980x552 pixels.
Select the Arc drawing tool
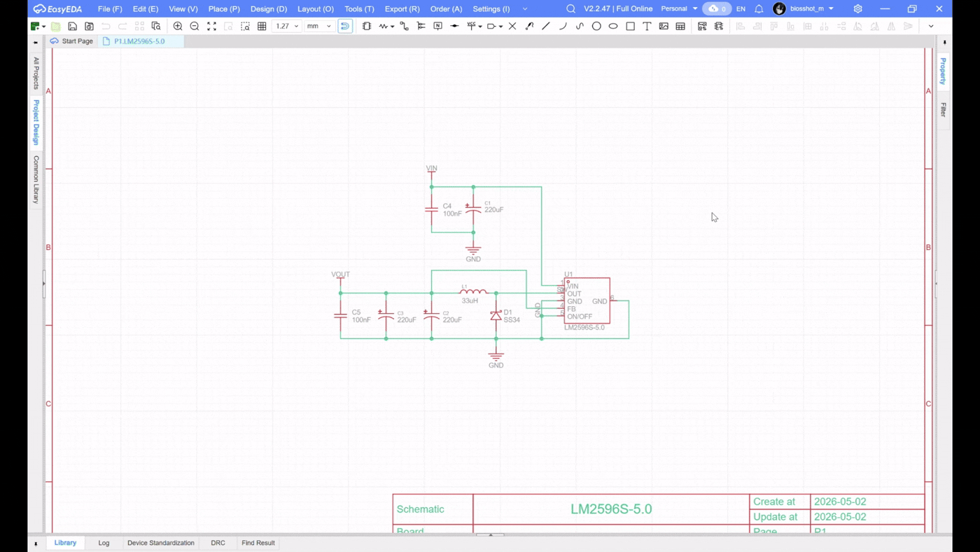point(563,26)
